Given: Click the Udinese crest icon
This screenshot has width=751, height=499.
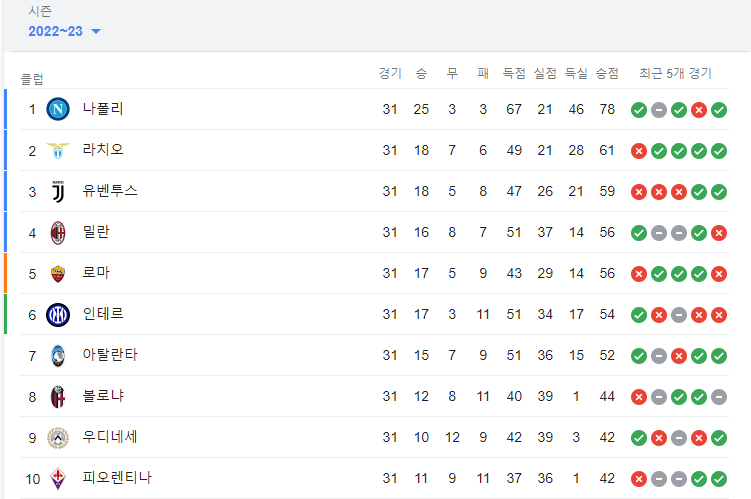Looking at the screenshot, I should [58, 438].
